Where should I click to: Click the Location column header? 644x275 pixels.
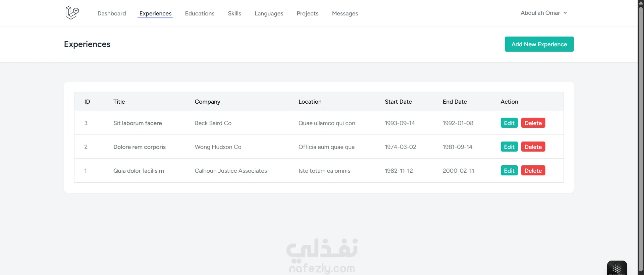310,102
